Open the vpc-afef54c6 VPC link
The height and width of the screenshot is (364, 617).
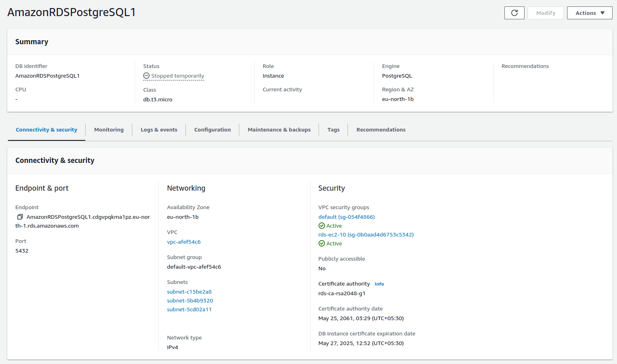point(184,242)
